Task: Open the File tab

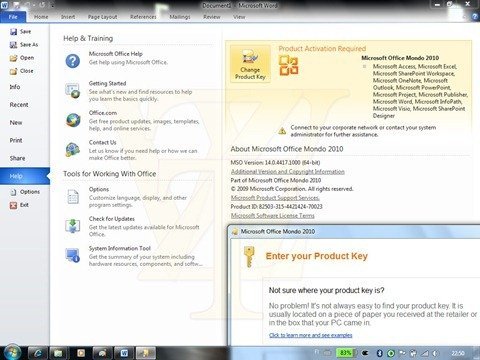Action: pos(13,17)
